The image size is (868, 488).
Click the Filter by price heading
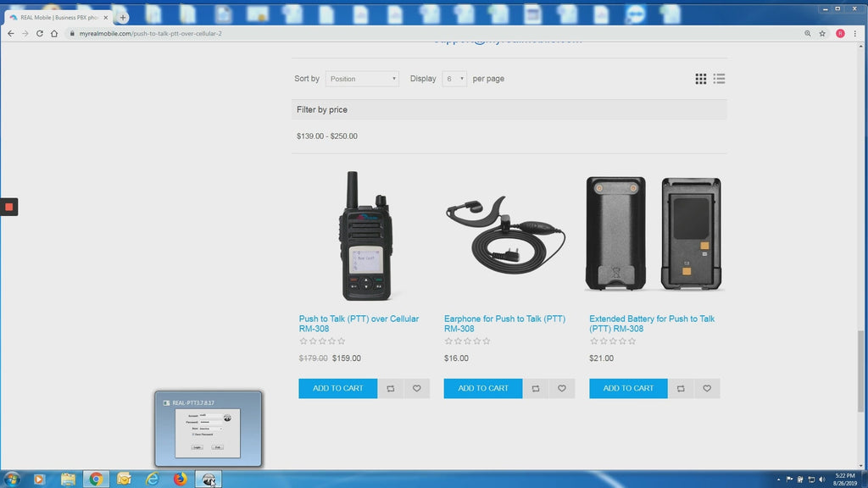pyautogui.click(x=322, y=109)
